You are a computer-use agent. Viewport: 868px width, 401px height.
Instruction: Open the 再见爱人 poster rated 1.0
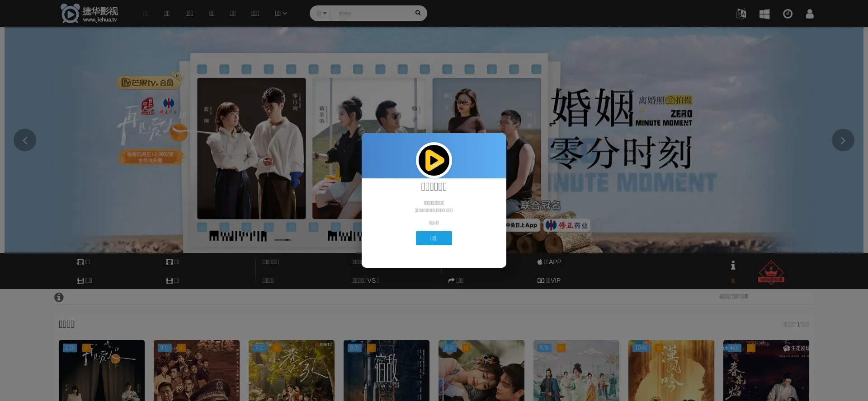click(102, 370)
